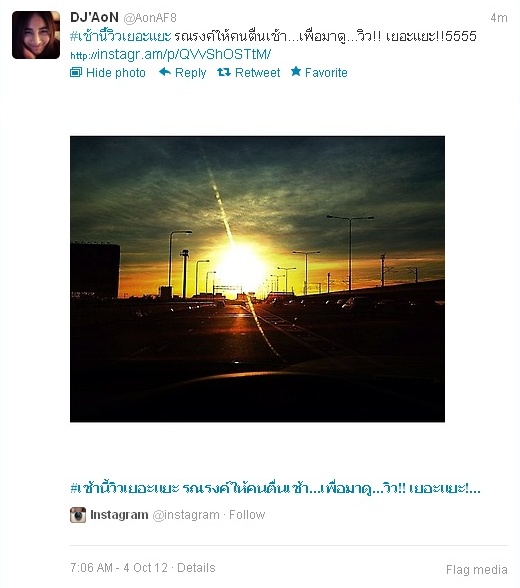Viewport: 520px width, 588px height.
Task: Open the Thai hashtag in tweet text
Action: (x=120, y=36)
